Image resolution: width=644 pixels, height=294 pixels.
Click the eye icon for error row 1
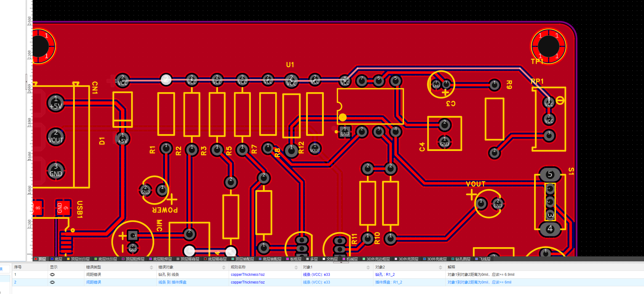(52, 275)
